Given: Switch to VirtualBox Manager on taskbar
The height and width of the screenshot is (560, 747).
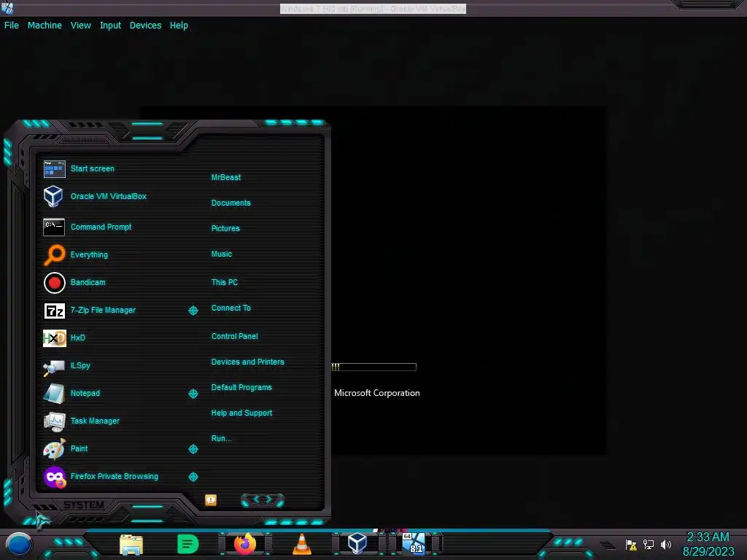Looking at the screenshot, I should click(357, 544).
